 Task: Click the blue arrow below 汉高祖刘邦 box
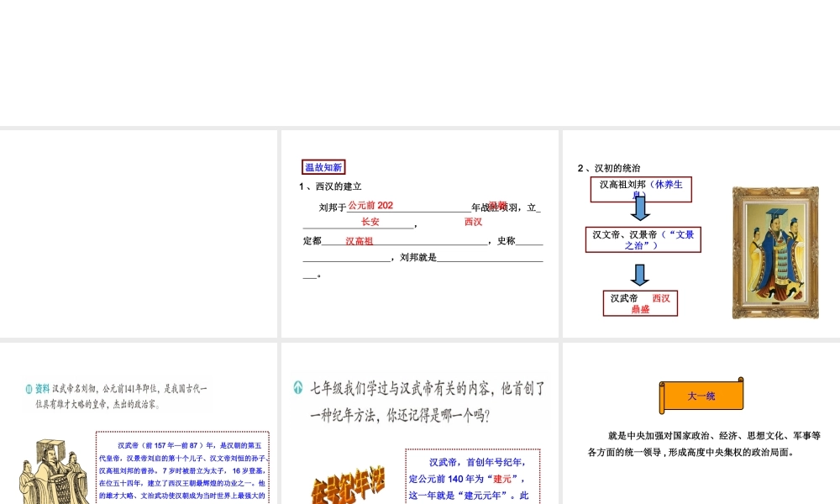(640, 208)
